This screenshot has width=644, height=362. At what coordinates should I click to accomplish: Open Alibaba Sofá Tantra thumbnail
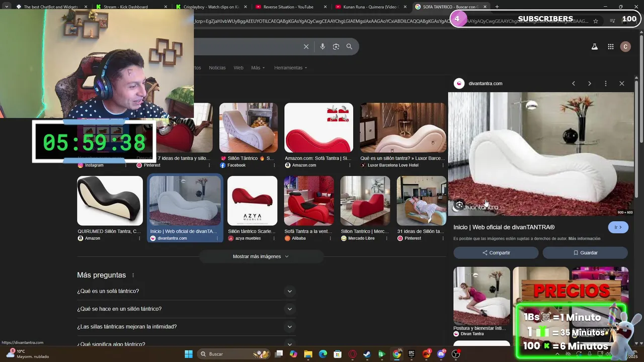[308, 201]
